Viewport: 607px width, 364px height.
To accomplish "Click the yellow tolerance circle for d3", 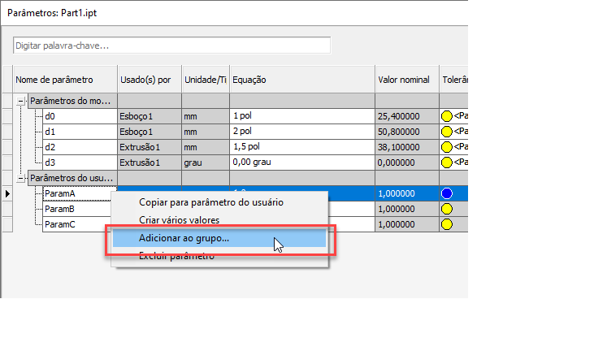I will point(447,162).
